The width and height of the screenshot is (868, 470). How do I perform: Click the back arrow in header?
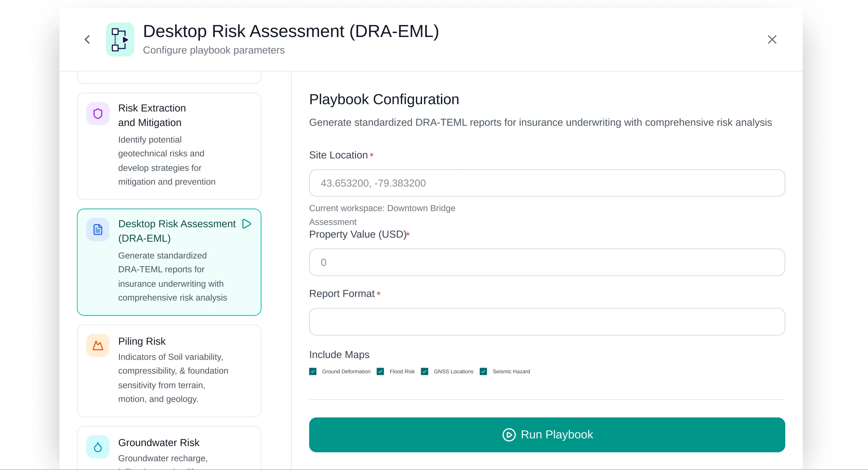pos(87,40)
